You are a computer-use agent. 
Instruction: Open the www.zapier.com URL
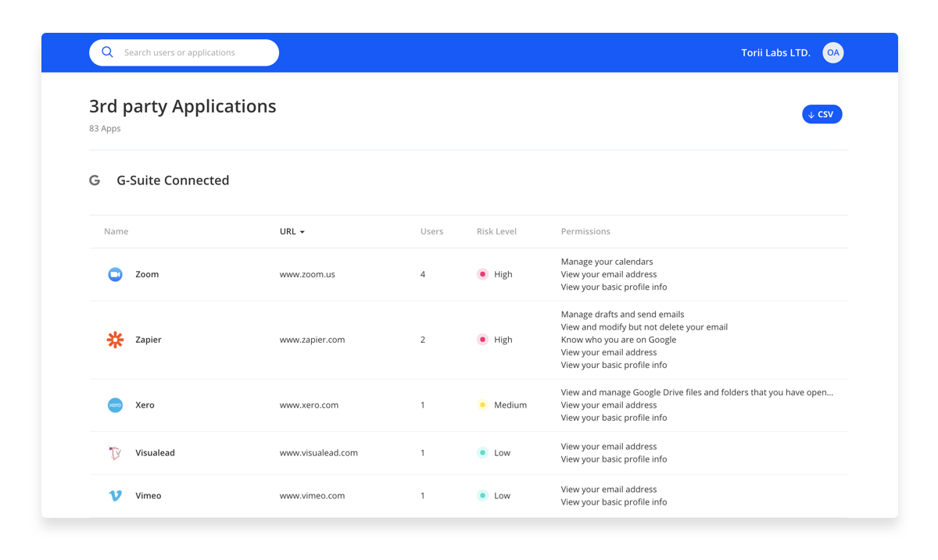312,340
